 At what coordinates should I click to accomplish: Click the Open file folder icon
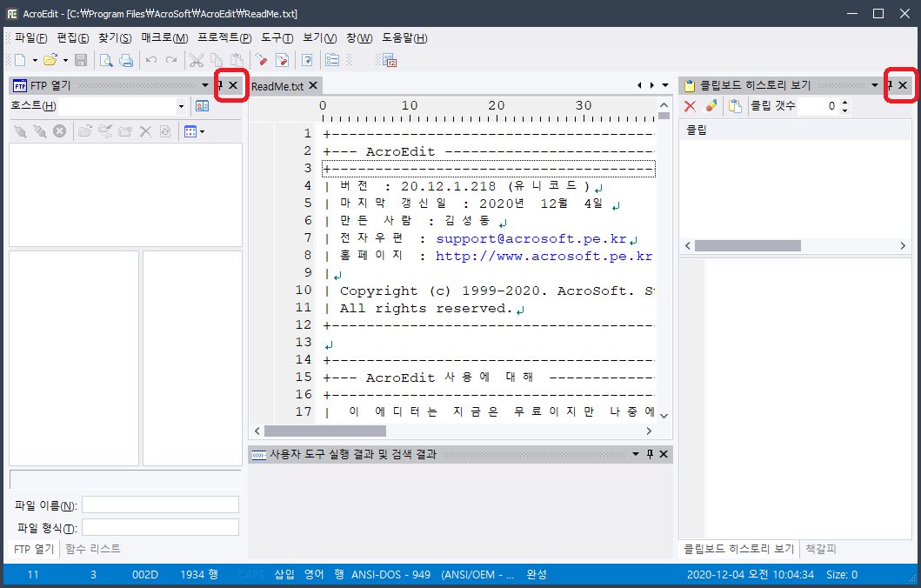click(x=50, y=60)
